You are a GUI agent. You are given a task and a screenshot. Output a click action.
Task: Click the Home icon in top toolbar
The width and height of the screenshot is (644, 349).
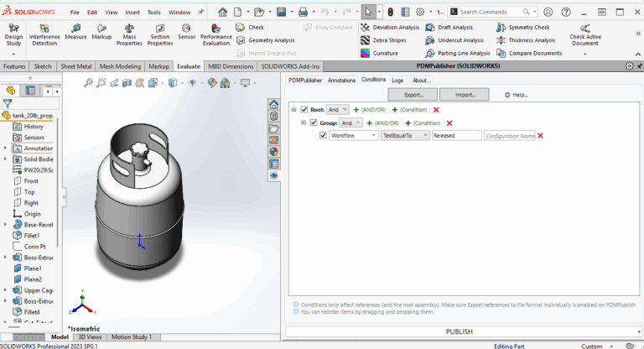(x=222, y=12)
